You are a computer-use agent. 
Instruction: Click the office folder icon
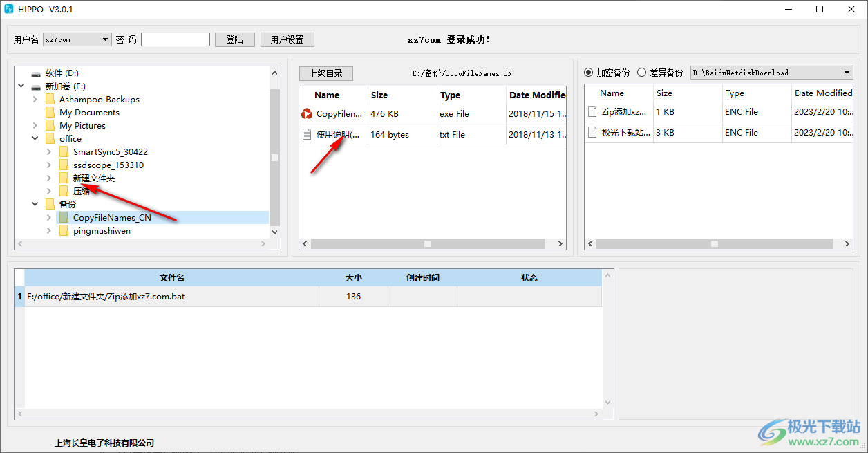tap(50, 139)
